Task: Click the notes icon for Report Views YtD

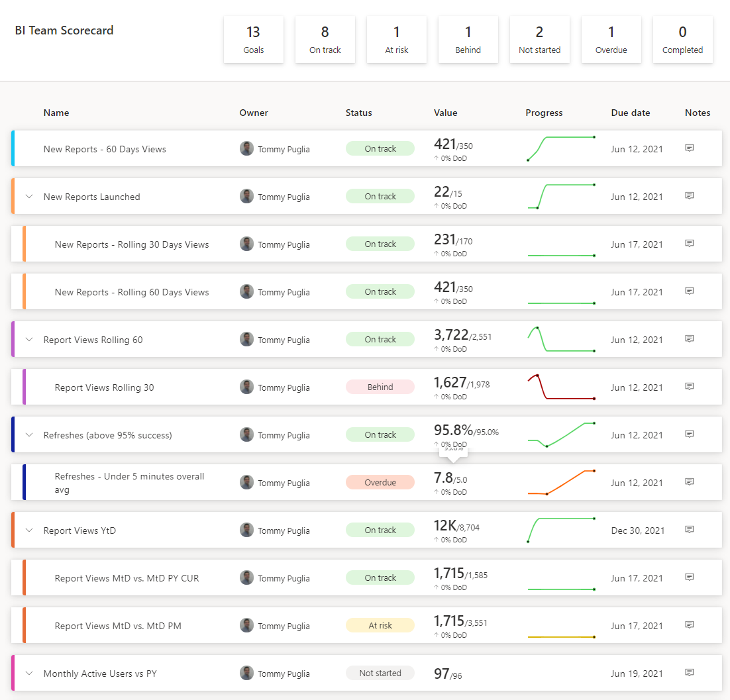Action: point(689,530)
